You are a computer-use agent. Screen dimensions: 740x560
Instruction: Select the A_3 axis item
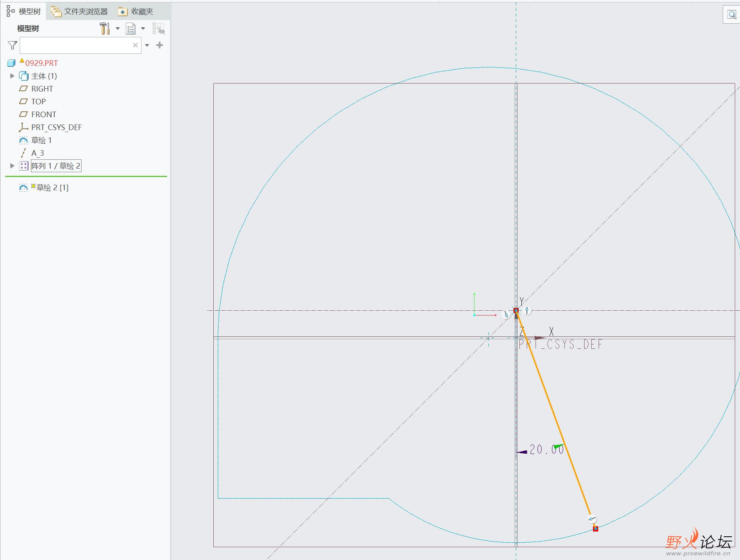coord(38,153)
